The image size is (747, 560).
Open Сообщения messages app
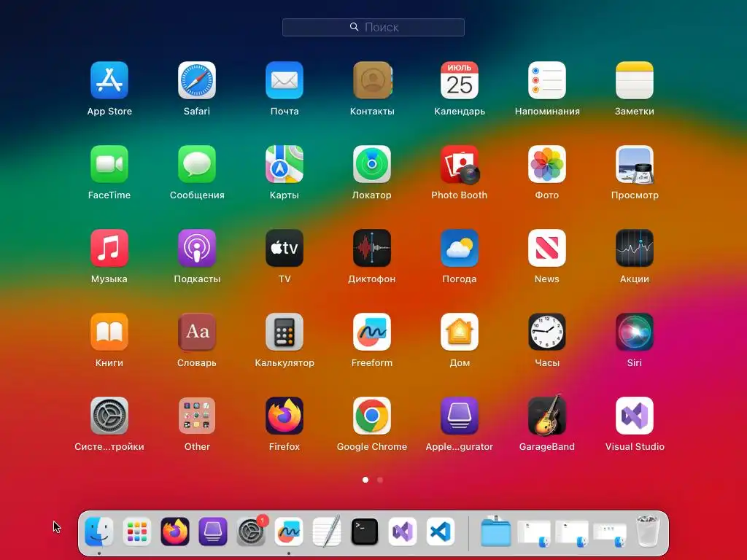[197, 164]
